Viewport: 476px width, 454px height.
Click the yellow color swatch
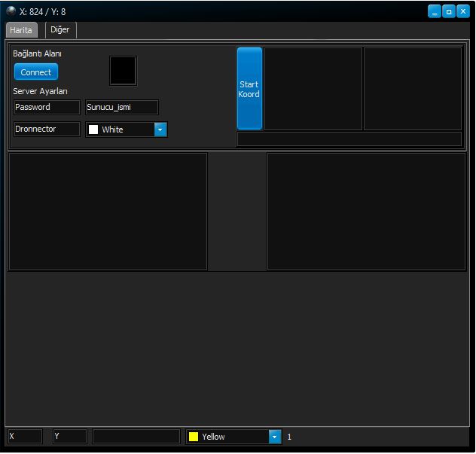pos(194,437)
